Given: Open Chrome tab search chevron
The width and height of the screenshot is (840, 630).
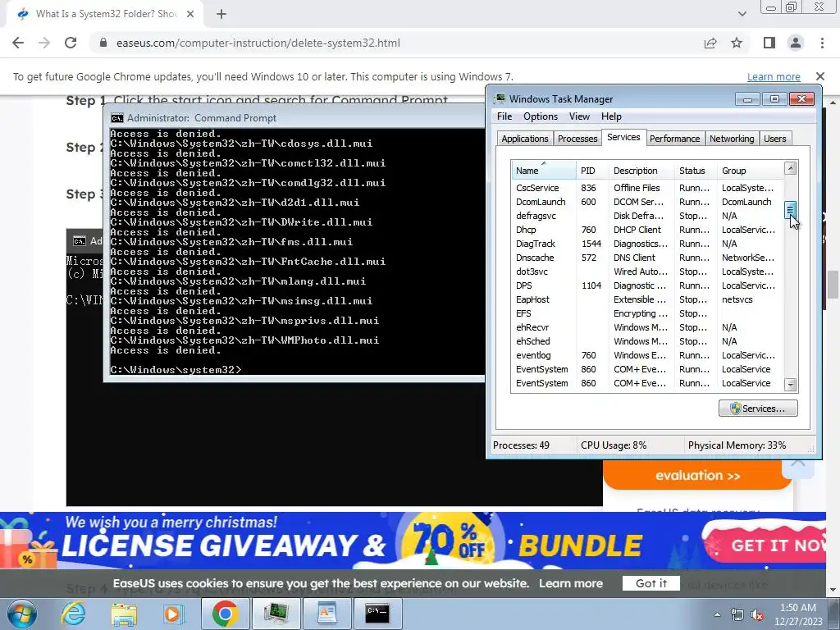Looking at the screenshot, I should 742,14.
